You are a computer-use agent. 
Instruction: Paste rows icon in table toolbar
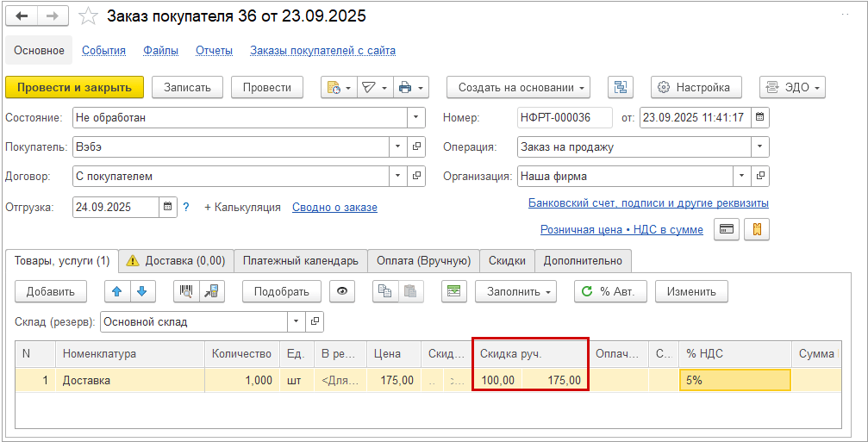(411, 291)
